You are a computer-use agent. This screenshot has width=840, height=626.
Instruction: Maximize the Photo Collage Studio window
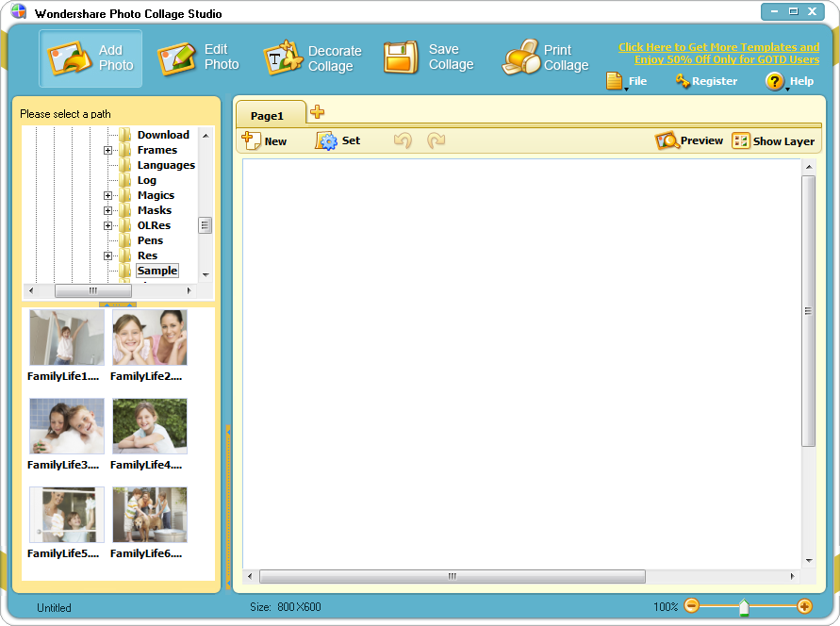pyautogui.click(x=794, y=11)
